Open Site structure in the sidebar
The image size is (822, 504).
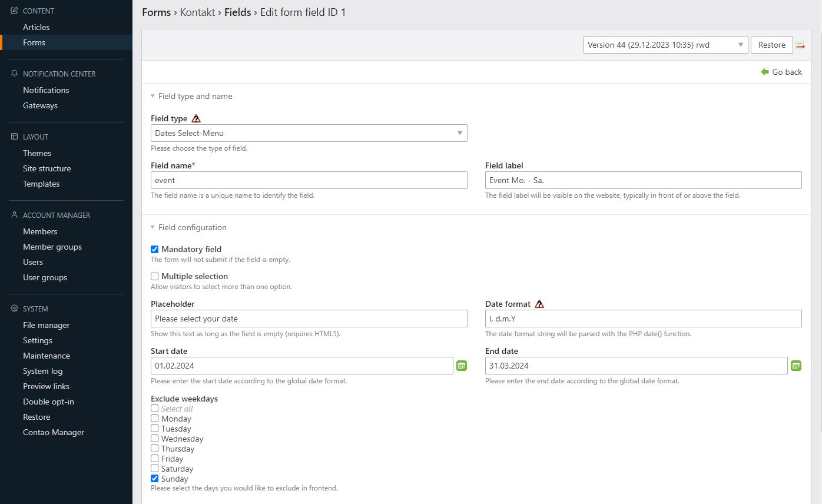point(47,168)
